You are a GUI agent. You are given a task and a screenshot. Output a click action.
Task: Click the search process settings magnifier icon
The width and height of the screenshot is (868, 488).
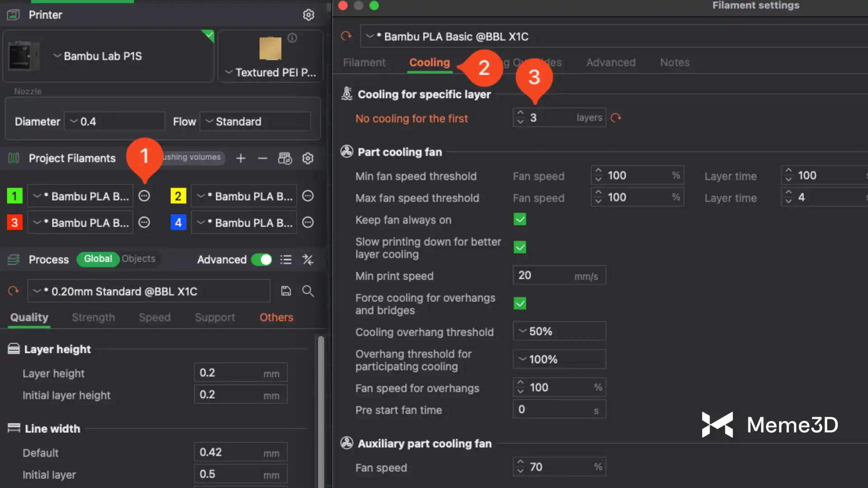308,291
